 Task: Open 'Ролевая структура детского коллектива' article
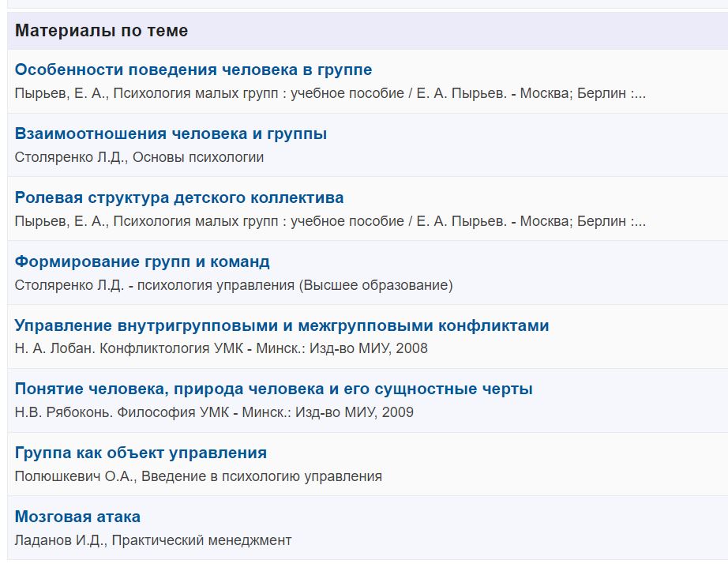pyautogui.click(x=179, y=198)
